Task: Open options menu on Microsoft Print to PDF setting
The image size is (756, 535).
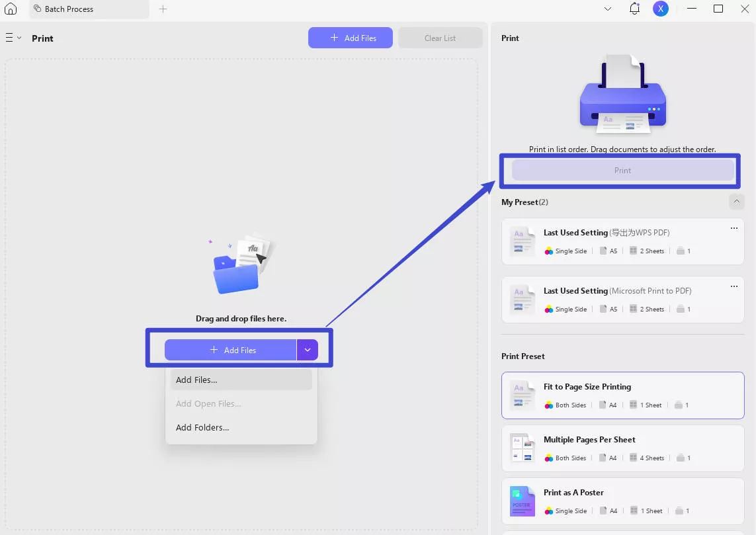Action: pyautogui.click(x=734, y=286)
